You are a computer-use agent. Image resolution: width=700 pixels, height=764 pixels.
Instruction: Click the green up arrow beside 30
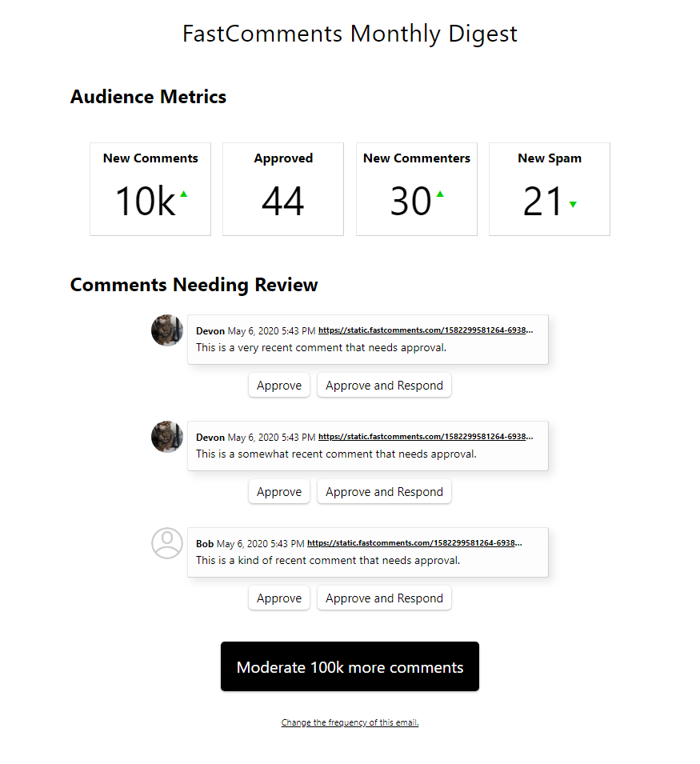(440, 194)
